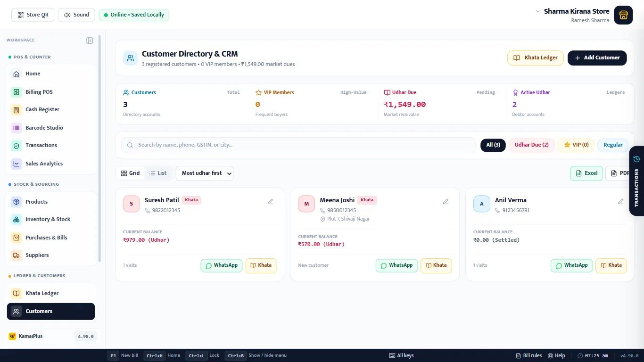Edit Suresh Patil with pencil icon
This screenshot has height=362, width=644.
(x=271, y=202)
